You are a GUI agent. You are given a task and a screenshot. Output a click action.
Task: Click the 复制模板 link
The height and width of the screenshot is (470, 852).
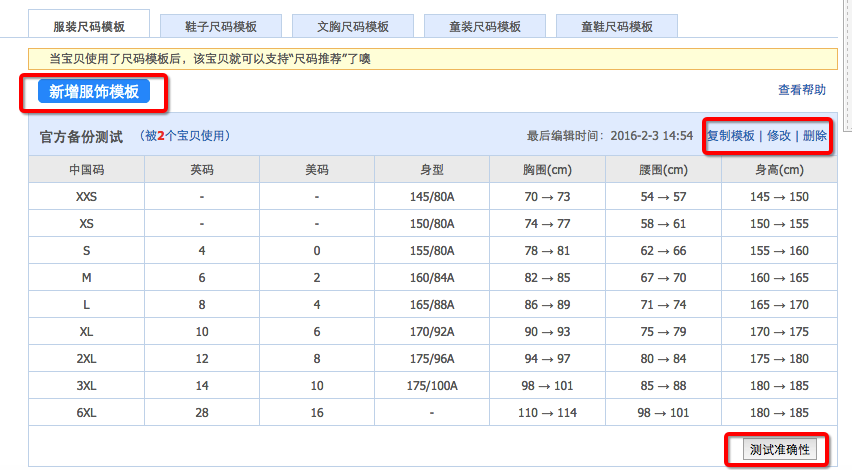click(730, 135)
